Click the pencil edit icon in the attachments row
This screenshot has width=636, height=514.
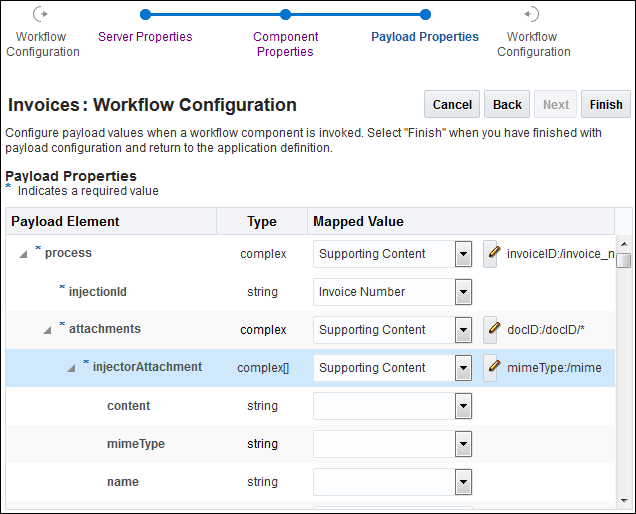(x=490, y=329)
